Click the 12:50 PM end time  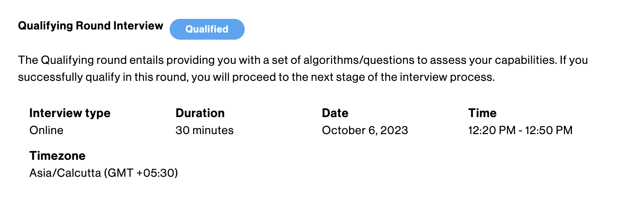(549, 130)
